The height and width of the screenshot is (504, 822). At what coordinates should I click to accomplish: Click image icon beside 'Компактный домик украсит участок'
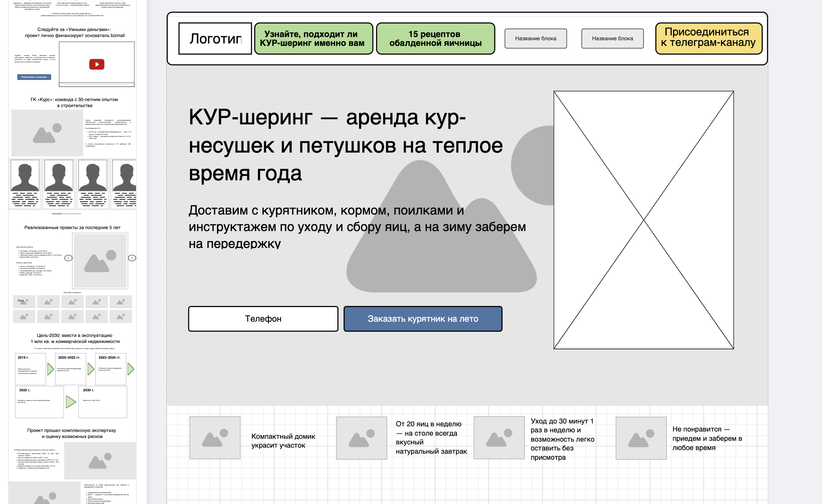click(x=215, y=438)
